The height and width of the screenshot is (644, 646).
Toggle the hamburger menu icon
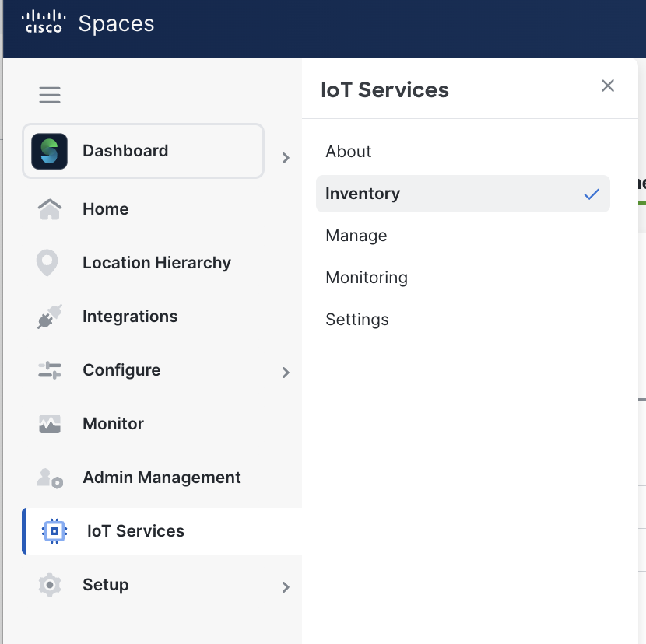[x=50, y=94]
